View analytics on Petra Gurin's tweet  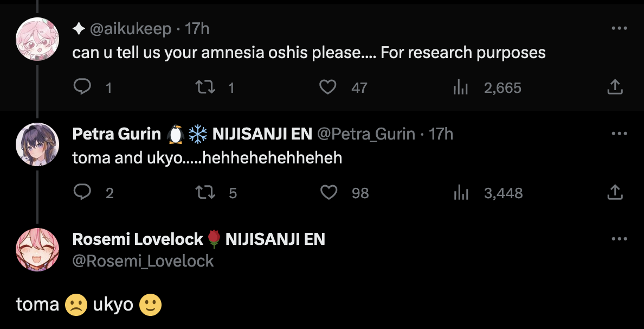pos(461,192)
